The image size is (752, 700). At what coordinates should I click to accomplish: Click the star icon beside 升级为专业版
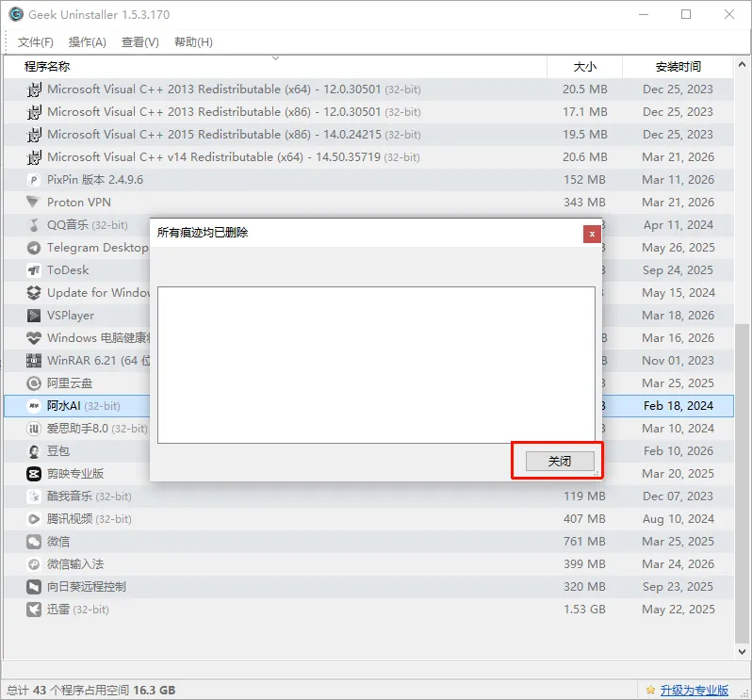[650, 690]
